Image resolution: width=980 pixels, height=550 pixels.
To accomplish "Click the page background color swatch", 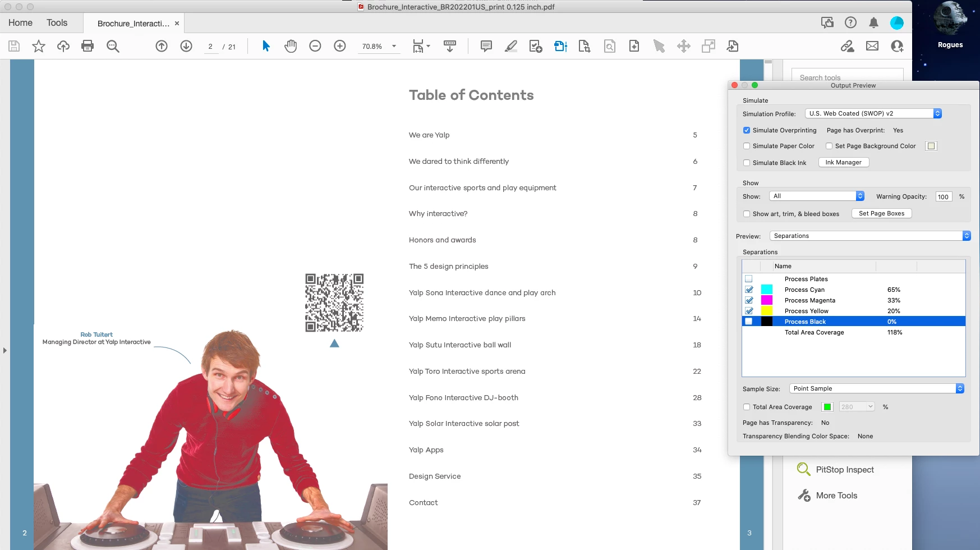I will (x=931, y=146).
